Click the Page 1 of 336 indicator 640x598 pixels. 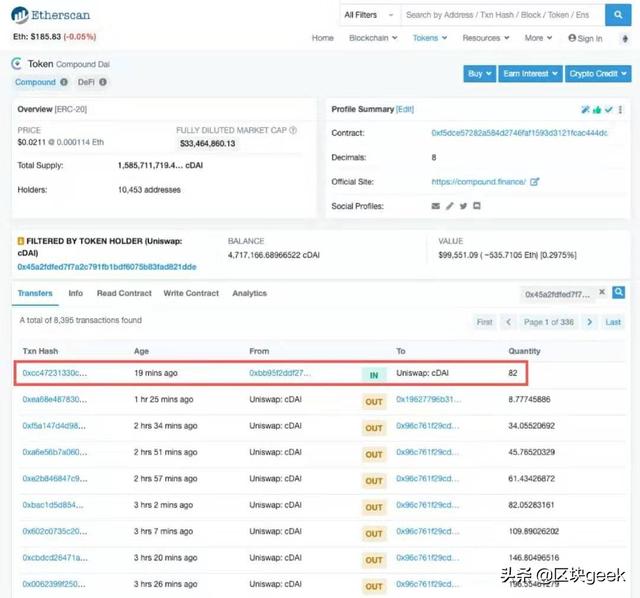pyautogui.click(x=549, y=322)
